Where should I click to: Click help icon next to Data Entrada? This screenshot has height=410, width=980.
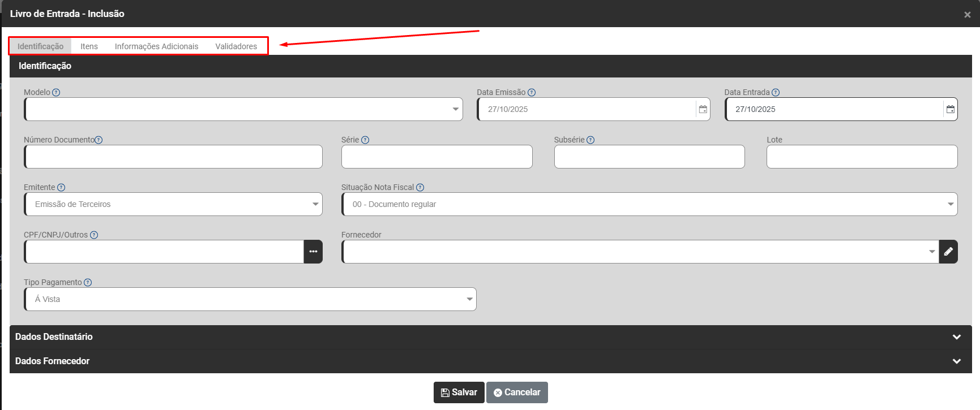click(776, 92)
